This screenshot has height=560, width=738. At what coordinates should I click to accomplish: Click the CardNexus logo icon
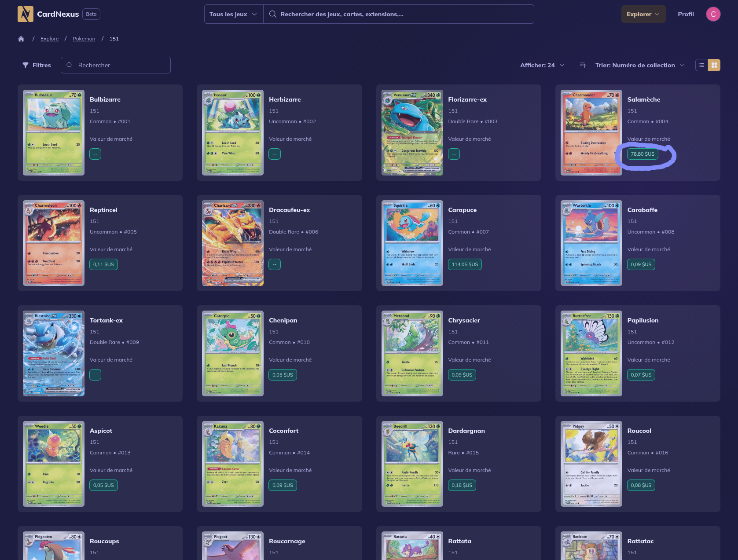click(25, 14)
